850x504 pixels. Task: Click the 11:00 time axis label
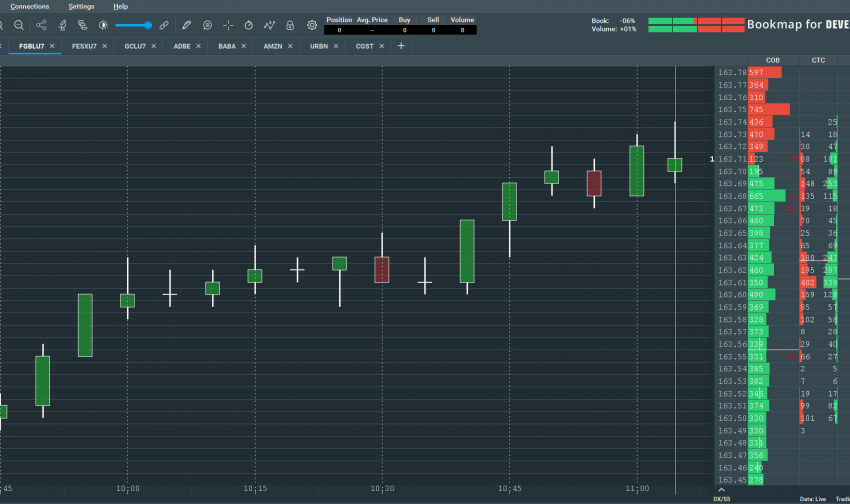coord(637,489)
